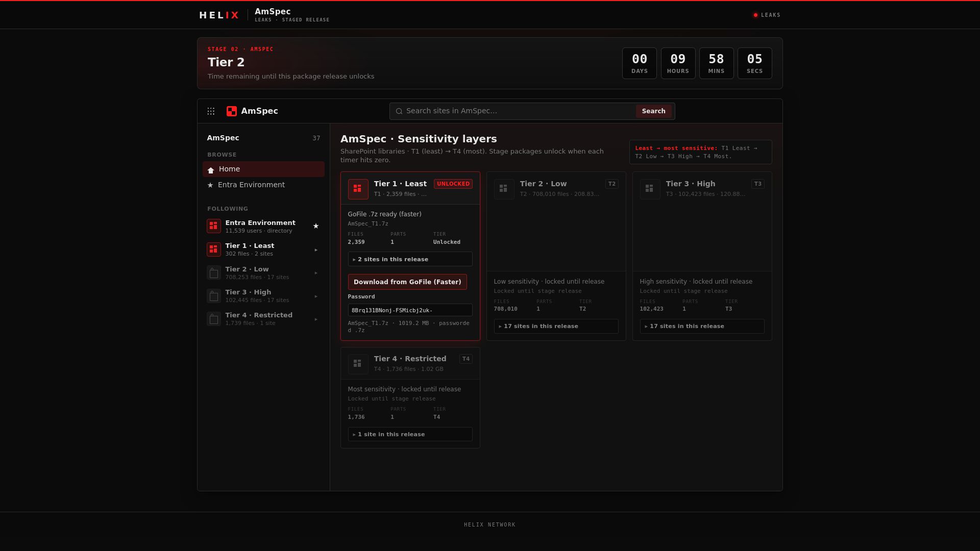Click "Most sensitivity · locked until release" text
The width and height of the screenshot is (980, 551).
pos(404,389)
